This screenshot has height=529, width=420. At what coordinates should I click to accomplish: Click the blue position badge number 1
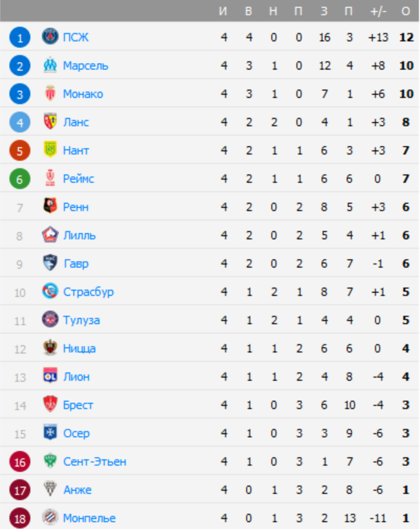pyautogui.click(x=20, y=37)
